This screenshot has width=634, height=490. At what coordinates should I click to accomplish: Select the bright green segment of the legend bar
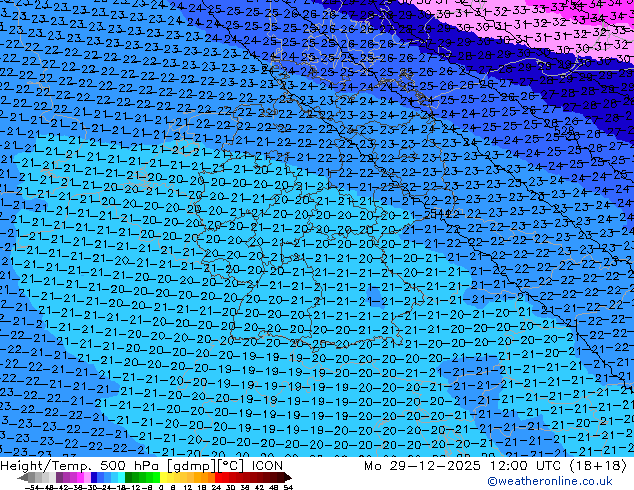coord(156,477)
